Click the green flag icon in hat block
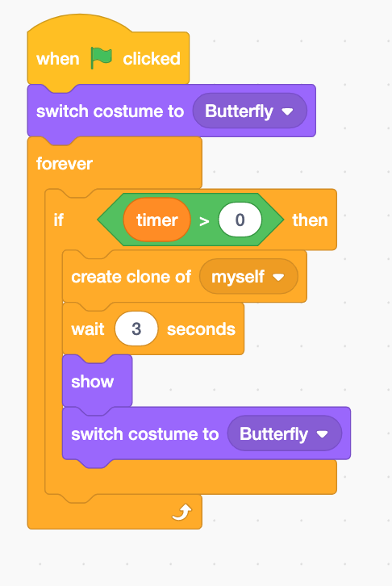This screenshot has width=392, height=586. click(x=101, y=58)
